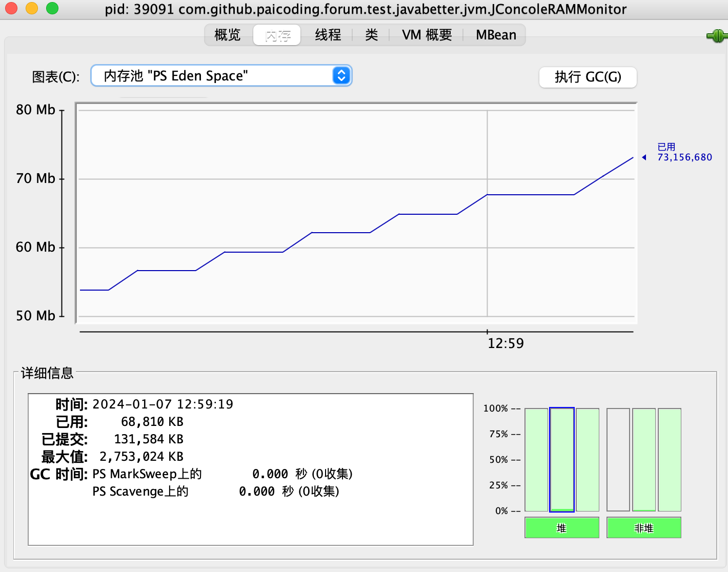Open the 类 tab

[x=371, y=35]
